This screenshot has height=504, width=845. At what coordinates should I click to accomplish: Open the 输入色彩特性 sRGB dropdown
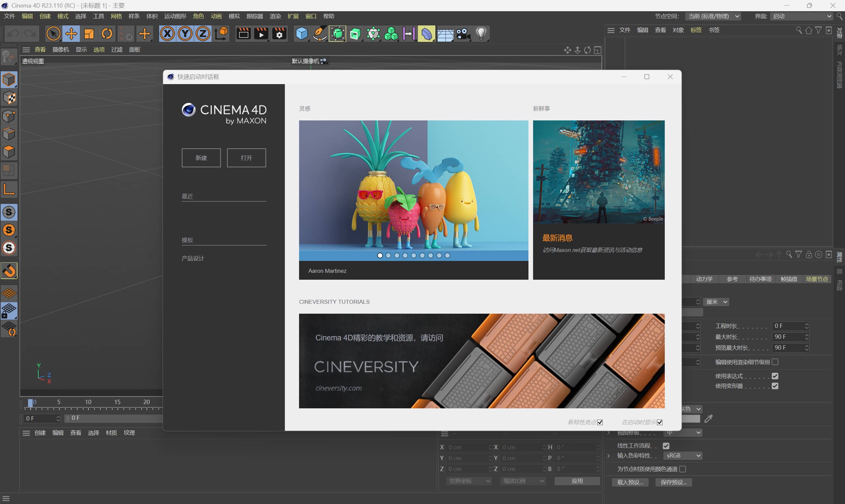[x=683, y=456]
